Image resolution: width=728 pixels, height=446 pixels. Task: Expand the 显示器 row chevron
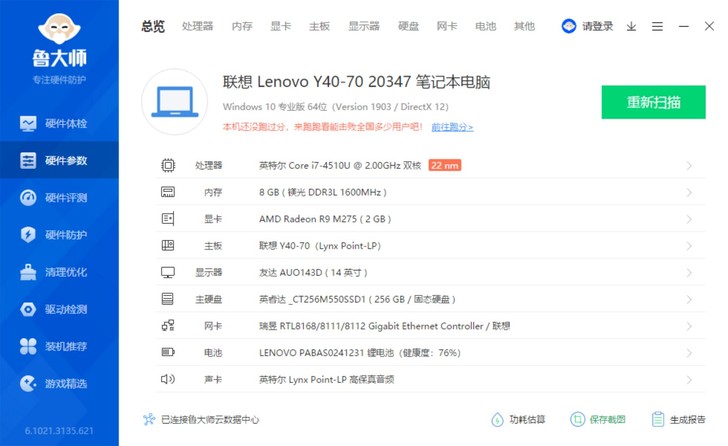click(689, 273)
